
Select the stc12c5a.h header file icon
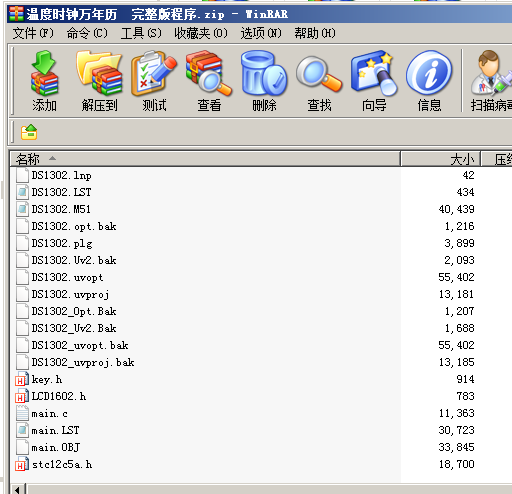point(22,464)
